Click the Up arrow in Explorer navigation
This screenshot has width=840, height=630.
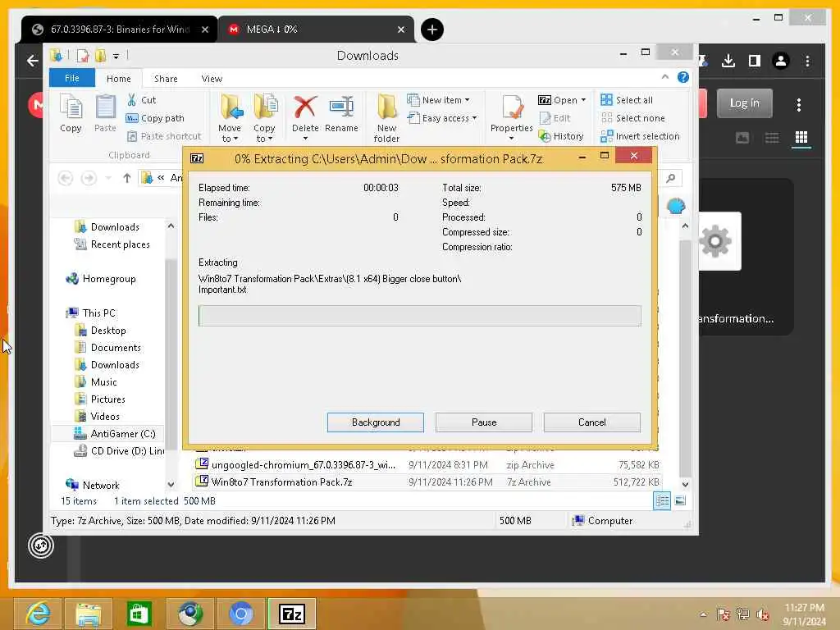(x=127, y=178)
